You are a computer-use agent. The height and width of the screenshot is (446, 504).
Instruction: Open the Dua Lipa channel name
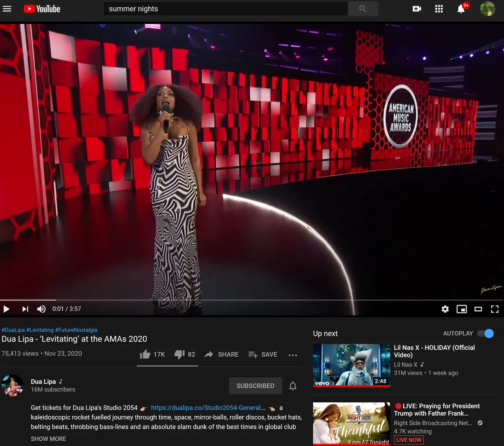(x=43, y=381)
